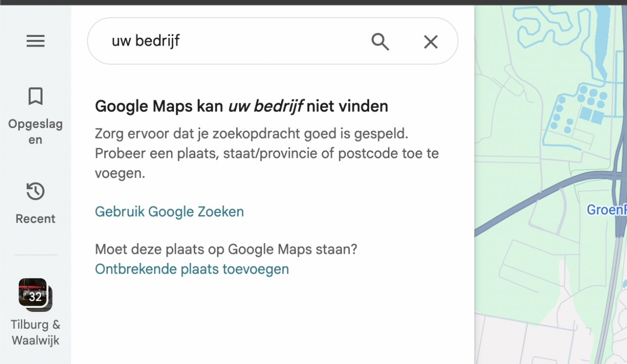Image resolution: width=627 pixels, height=364 pixels.
Task: Clear the search query with the X icon
Action: tap(430, 41)
